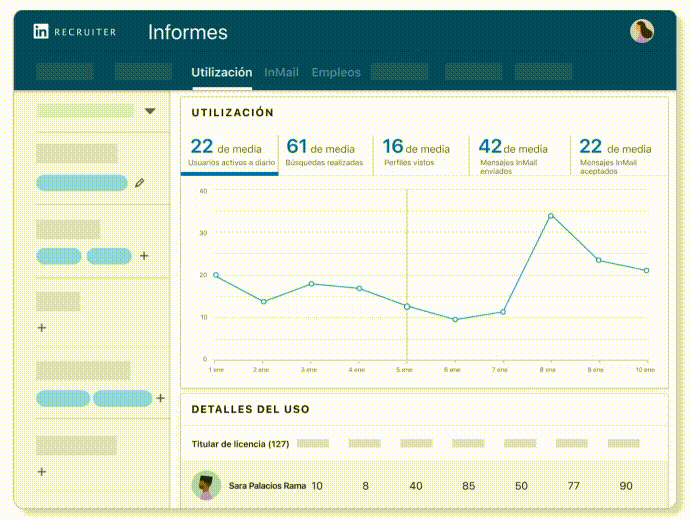Click the blue filter pill beside pencil icon

82,183
